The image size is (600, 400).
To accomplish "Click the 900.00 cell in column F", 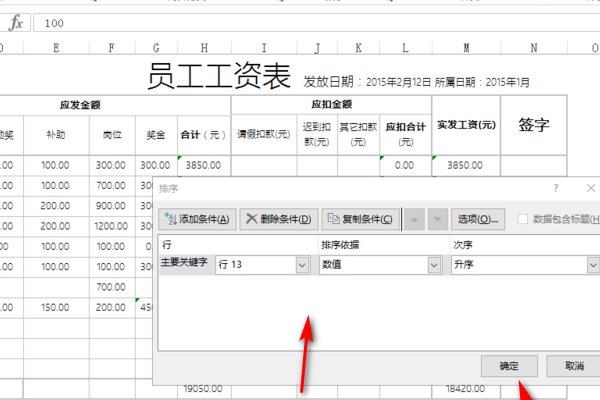I will pos(112,206).
